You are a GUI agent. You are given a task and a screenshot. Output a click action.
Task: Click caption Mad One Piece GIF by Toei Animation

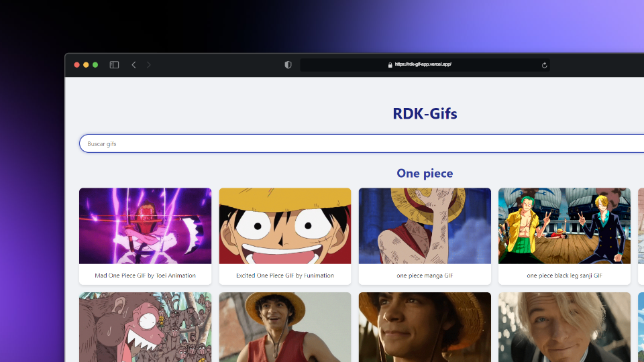(x=146, y=276)
